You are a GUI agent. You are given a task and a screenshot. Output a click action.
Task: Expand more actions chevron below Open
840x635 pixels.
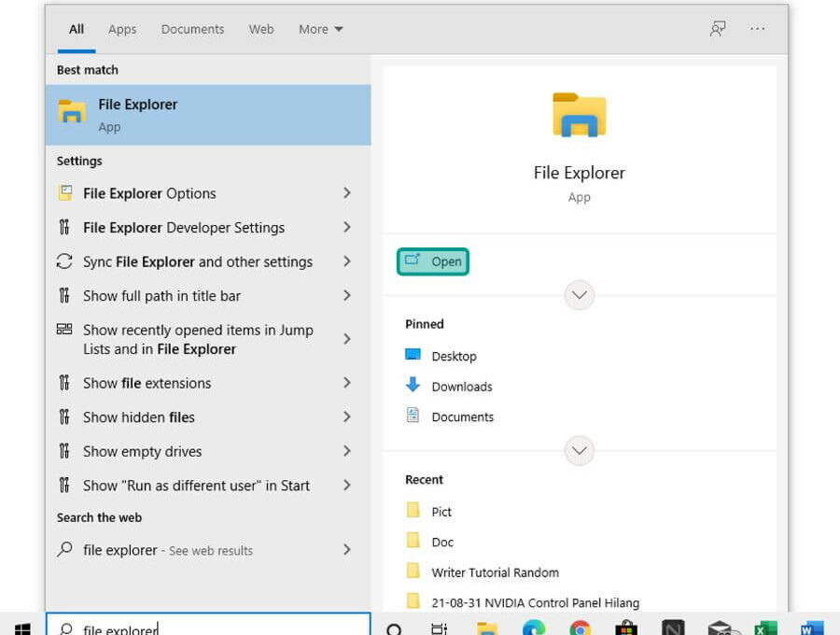pos(579,295)
